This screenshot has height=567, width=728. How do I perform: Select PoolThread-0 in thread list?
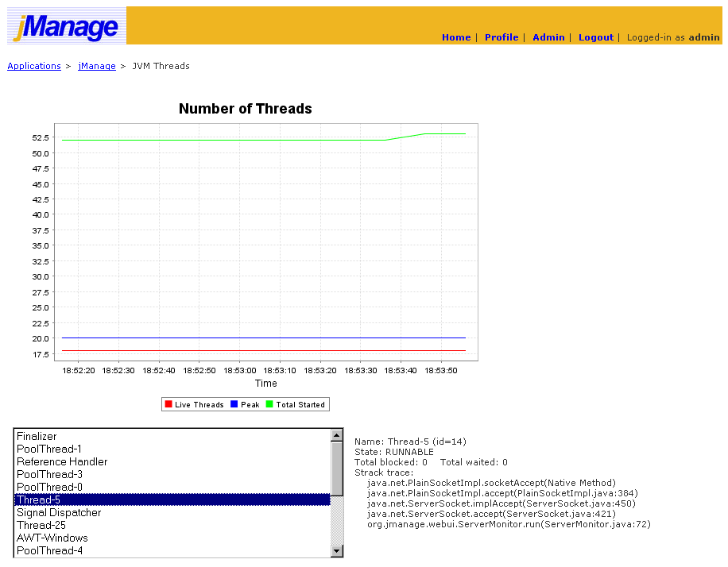(172, 488)
